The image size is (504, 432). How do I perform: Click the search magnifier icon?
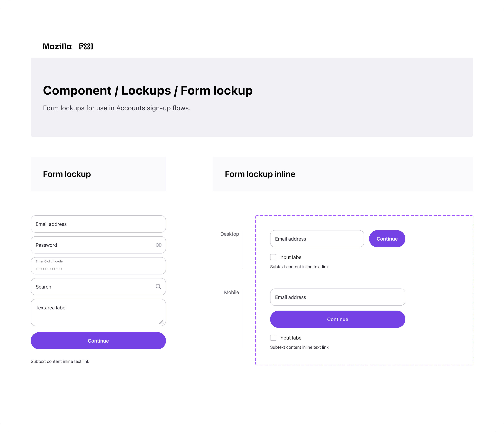click(158, 287)
